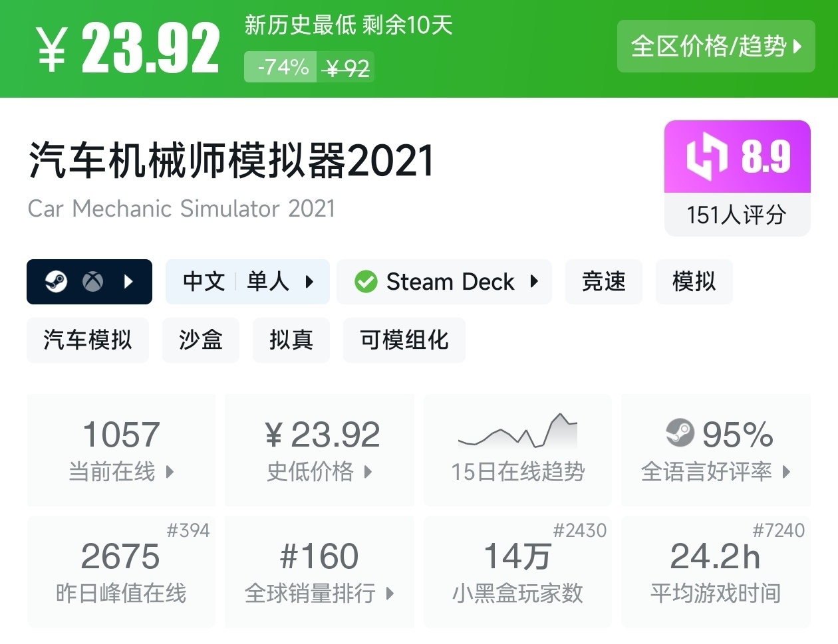Click the Steam logo beside 95% rating
The width and height of the screenshot is (838, 644).
coord(680,434)
